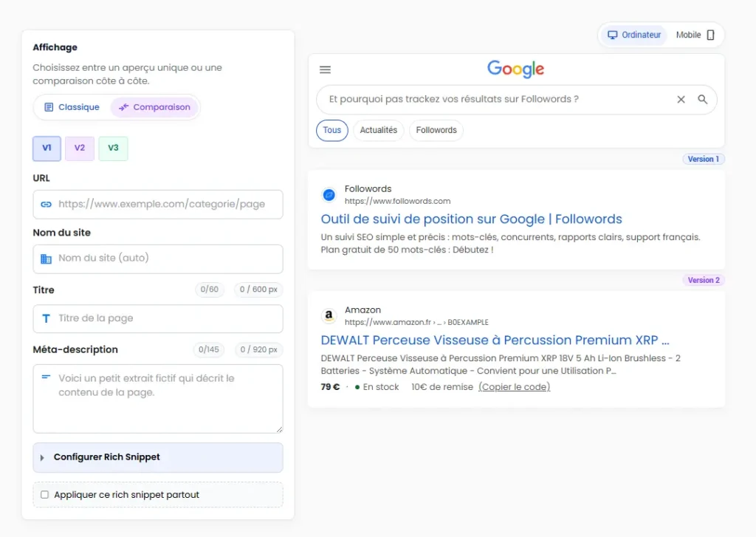
Task: Check Appliquer ce rich snippet partout
Action: click(44, 494)
